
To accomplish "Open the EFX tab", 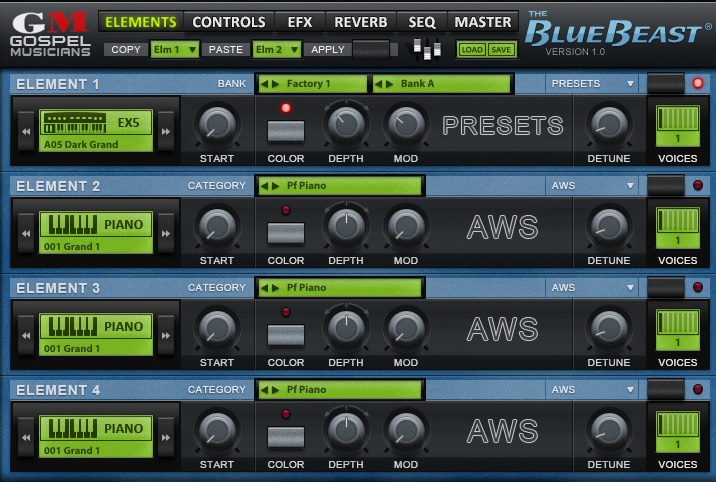I will 300,22.
